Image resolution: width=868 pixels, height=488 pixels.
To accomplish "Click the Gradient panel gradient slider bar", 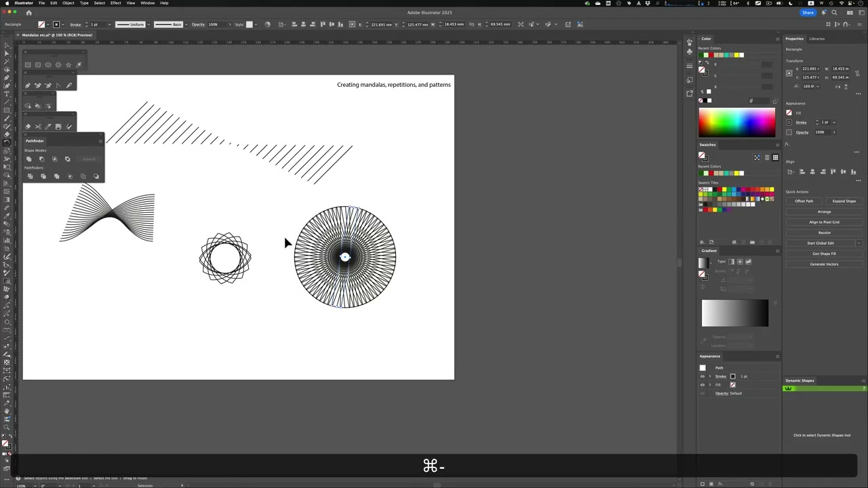I will tap(735, 313).
